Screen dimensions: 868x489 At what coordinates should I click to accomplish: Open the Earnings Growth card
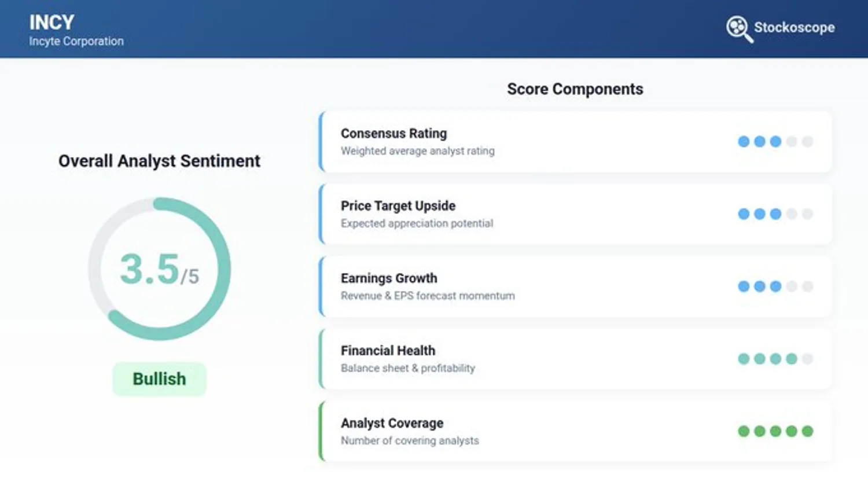tap(575, 286)
